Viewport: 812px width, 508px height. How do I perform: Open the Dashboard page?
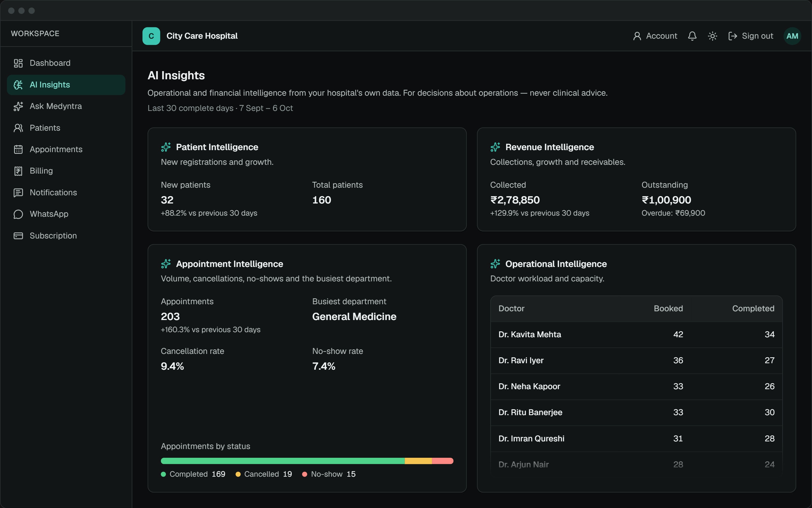pyautogui.click(x=66, y=63)
